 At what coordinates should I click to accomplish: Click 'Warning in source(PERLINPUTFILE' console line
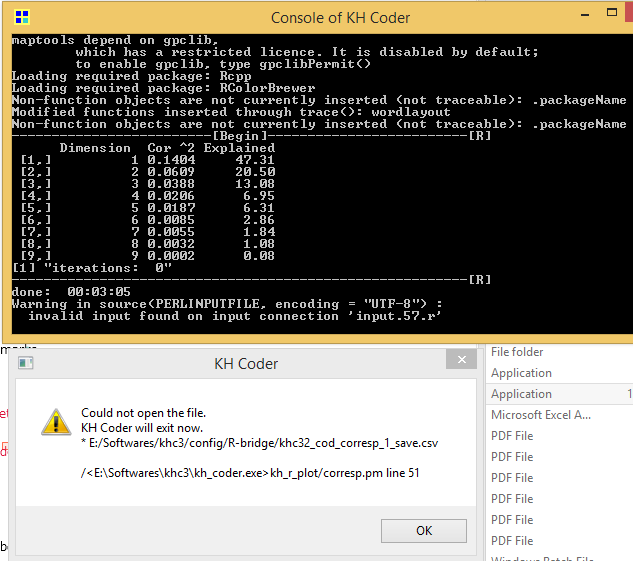(x=227, y=304)
